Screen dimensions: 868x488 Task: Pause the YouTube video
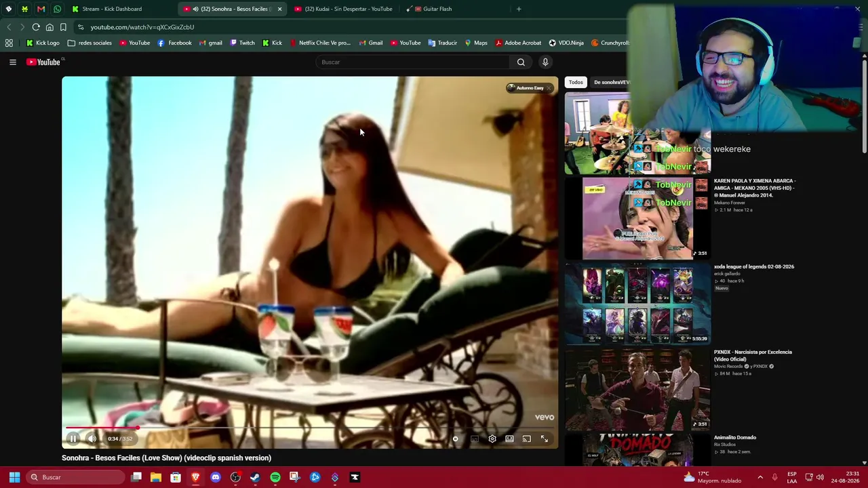point(73,439)
